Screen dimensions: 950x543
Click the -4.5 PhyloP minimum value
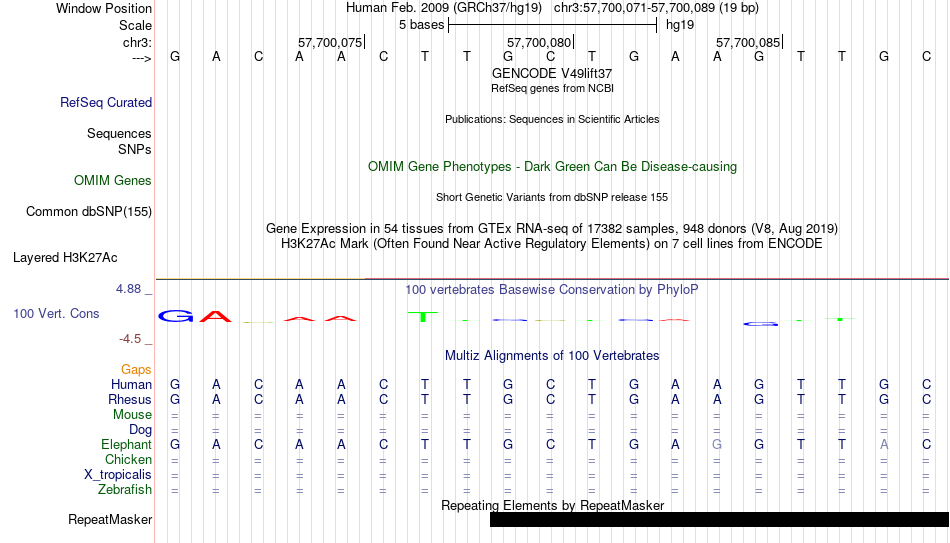(130, 339)
